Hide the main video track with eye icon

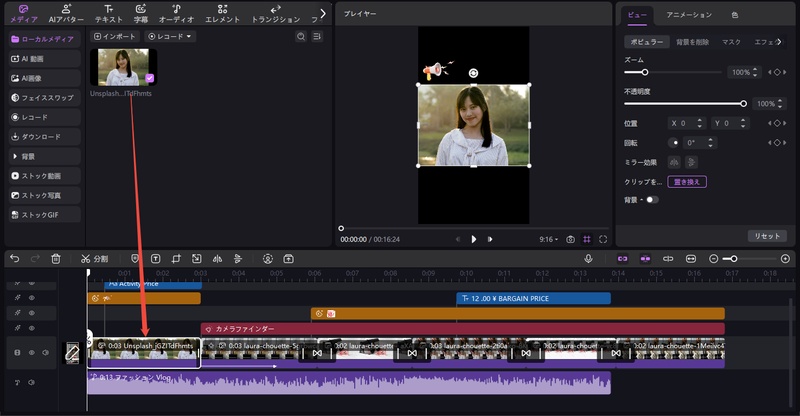tap(32, 352)
